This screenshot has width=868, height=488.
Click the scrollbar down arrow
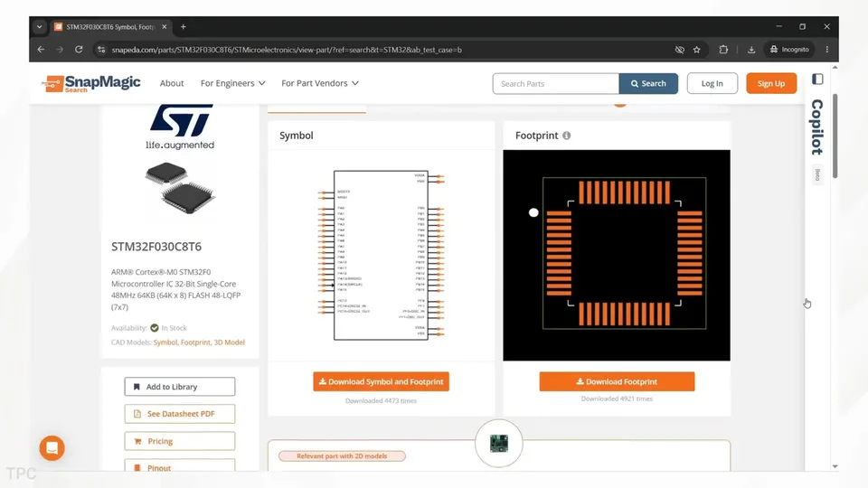pyautogui.click(x=835, y=466)
